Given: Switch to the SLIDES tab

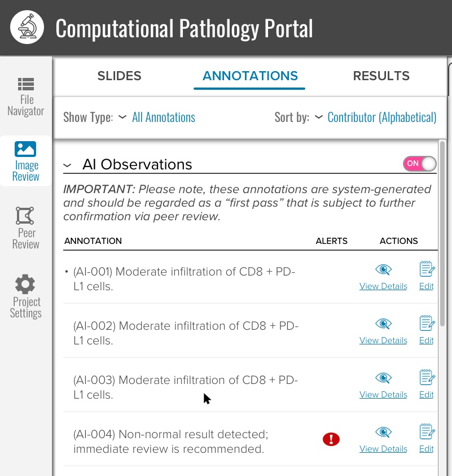Looking at the screenshot, I should (119, 76).
